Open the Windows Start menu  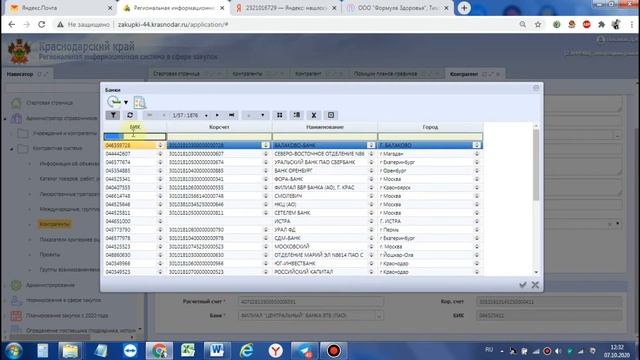[13, 351]
